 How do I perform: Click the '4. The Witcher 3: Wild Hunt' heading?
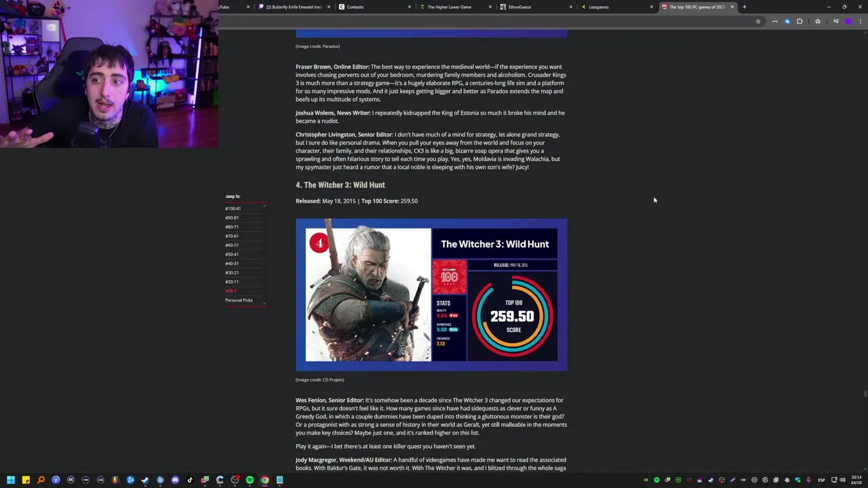pos(340,185)
